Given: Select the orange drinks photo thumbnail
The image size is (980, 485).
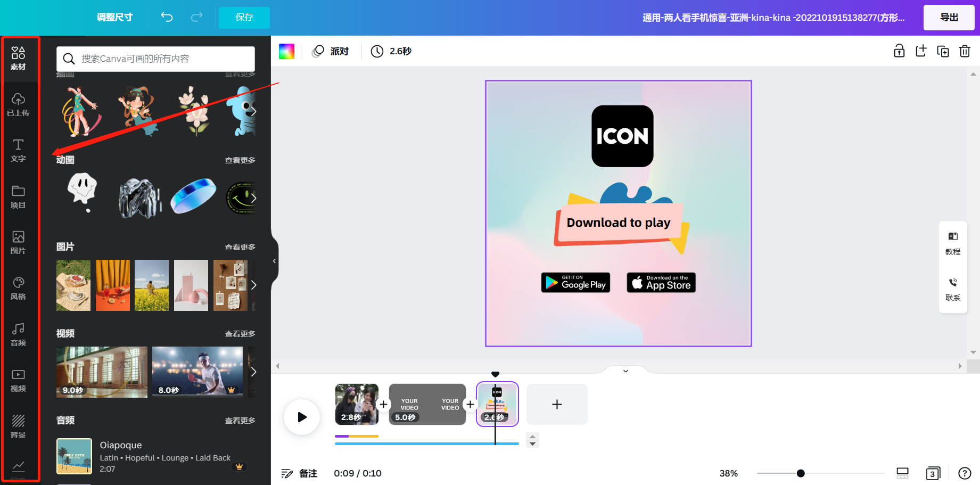Looking at the screenshot, I should tap(113, 285).
